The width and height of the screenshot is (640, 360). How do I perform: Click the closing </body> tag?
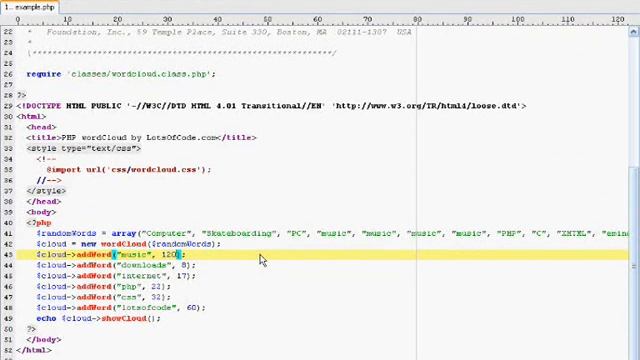[x=44, y=340]
